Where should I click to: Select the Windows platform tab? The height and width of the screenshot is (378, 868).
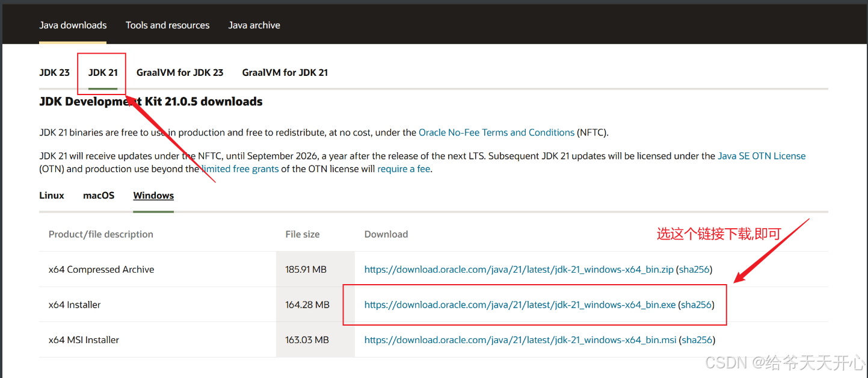[153, 196]
